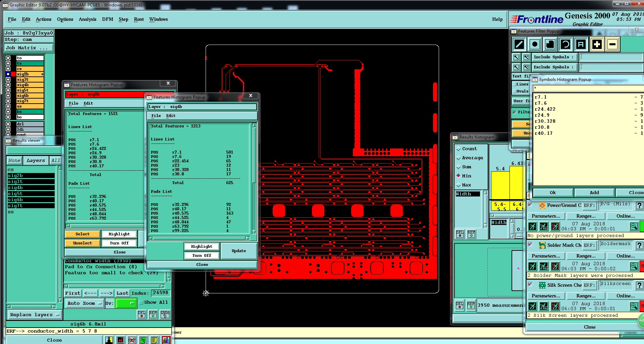Open the Actions menu
This screenshot has width=644, height=344.
pyautogui.click(x=44, y=19)
